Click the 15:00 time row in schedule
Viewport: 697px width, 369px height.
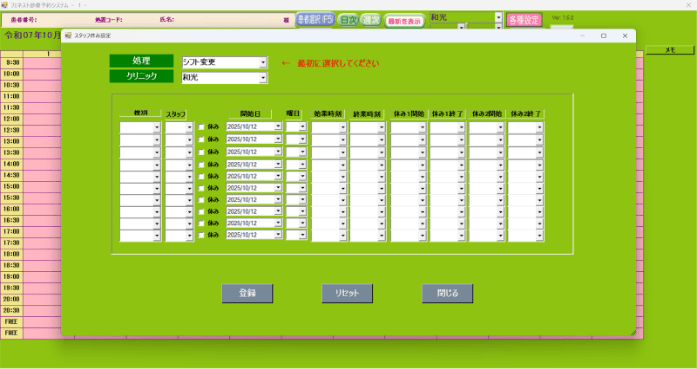pos(12,187)
